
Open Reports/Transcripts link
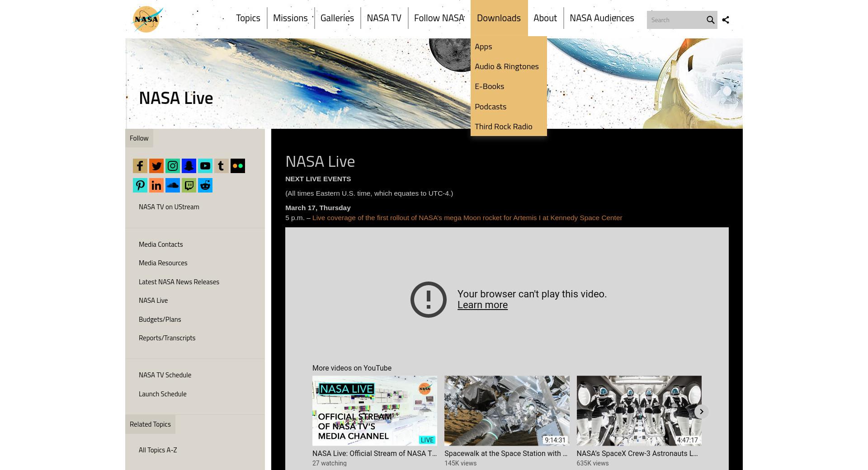167,338
